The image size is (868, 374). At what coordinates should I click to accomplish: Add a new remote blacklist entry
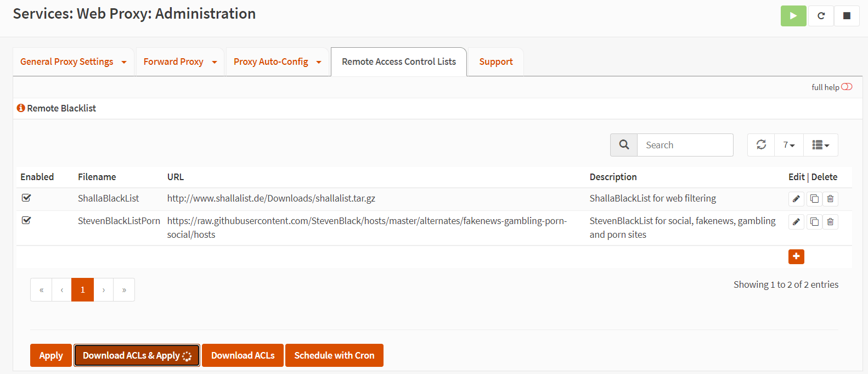(x=796, y=256)
